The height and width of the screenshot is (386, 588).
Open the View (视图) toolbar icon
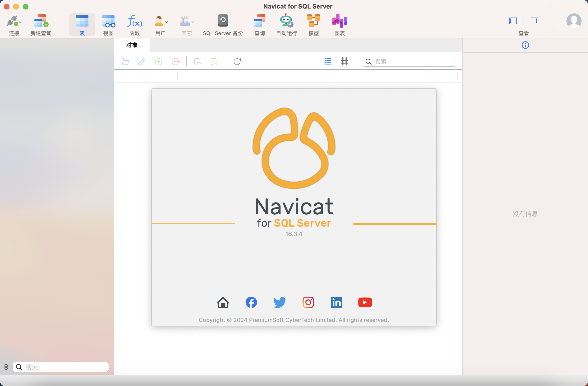[x=108, y=21]
